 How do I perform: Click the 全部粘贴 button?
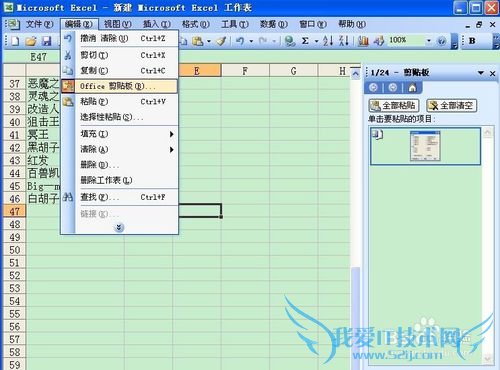point(394,106)
